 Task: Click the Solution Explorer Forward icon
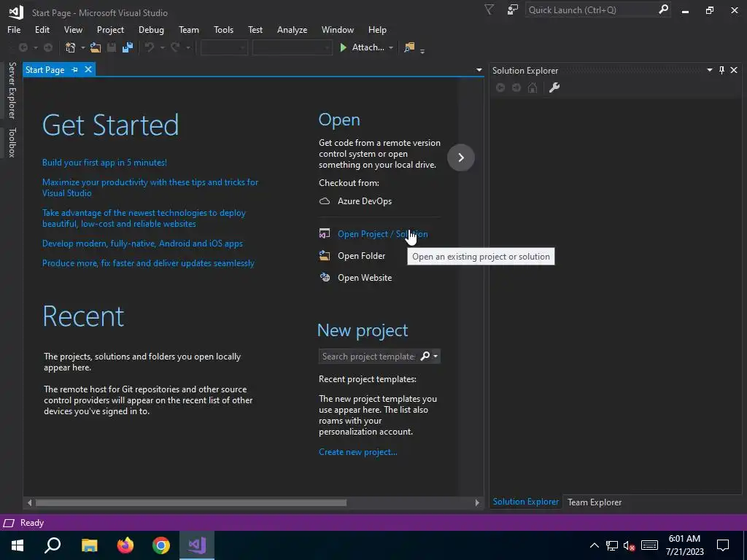tap(516, 87)
